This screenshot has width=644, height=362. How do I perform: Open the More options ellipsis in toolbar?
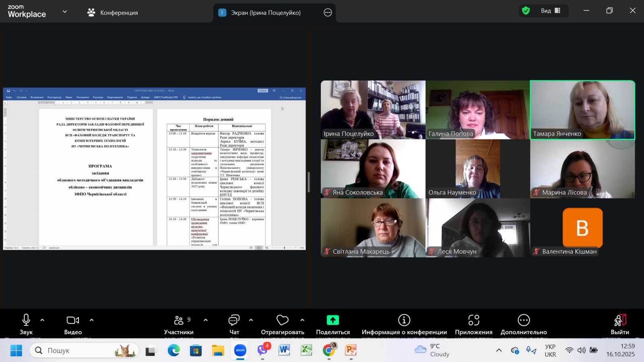point(523,321)
